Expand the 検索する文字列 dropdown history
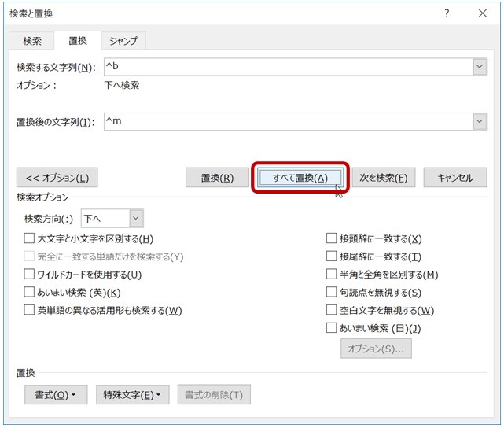This screenshot has width=504, height=428. [x=480, y=68]
